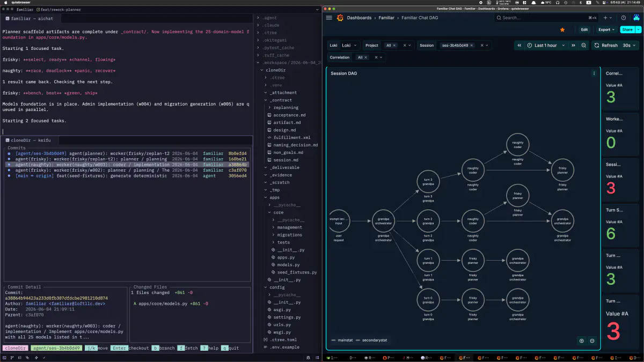The image size is (644, 362).
Task: Click the Edit dashboard button
Action: 584,29
